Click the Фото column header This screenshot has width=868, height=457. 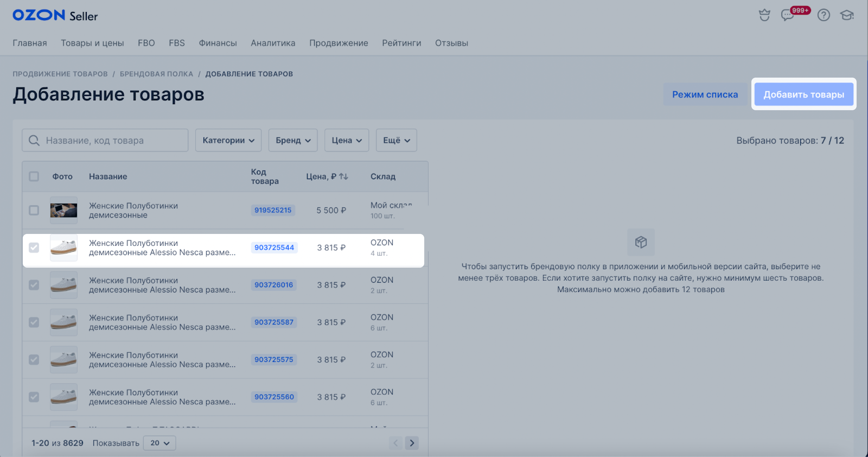click(62, 176)
